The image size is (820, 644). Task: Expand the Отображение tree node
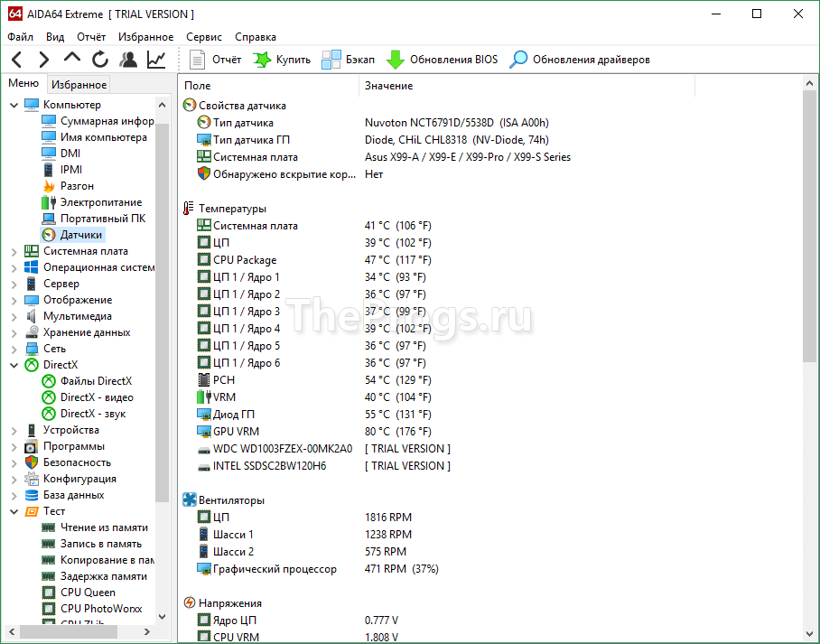(x=14, y=300)
